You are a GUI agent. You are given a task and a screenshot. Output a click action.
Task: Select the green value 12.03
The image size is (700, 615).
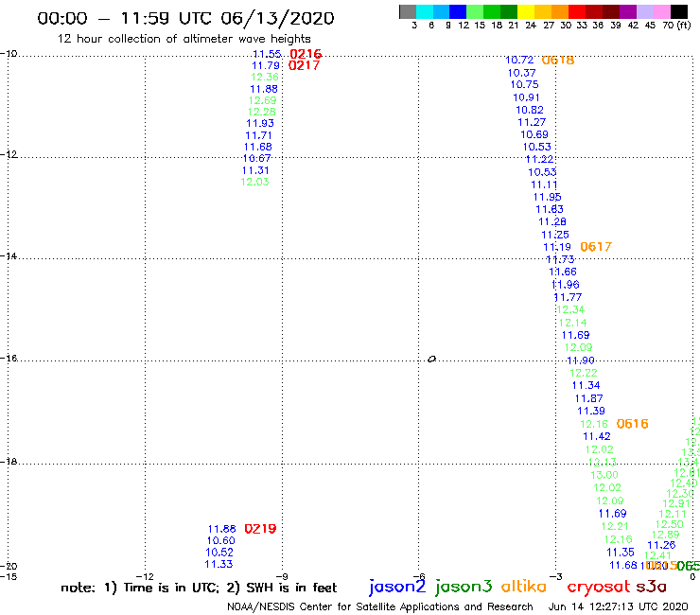tap(254, 182)
